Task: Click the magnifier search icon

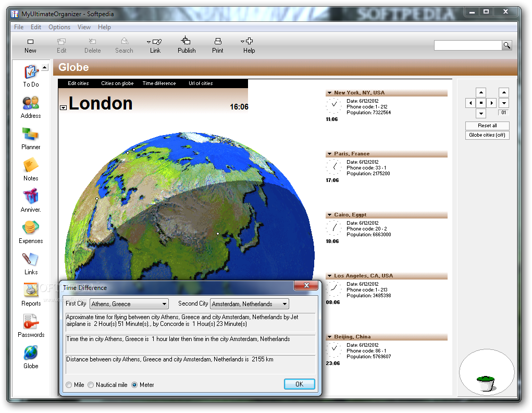Action: coord(507,45)
